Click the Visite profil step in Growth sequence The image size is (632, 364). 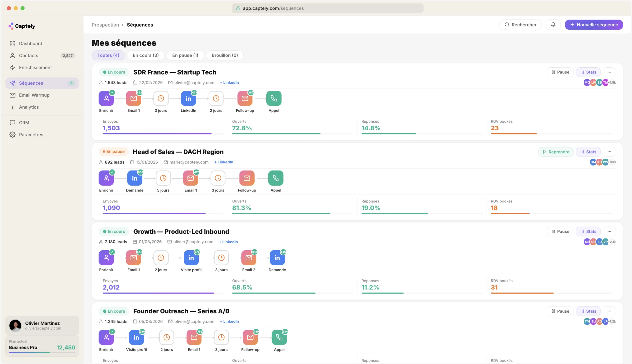191,258
